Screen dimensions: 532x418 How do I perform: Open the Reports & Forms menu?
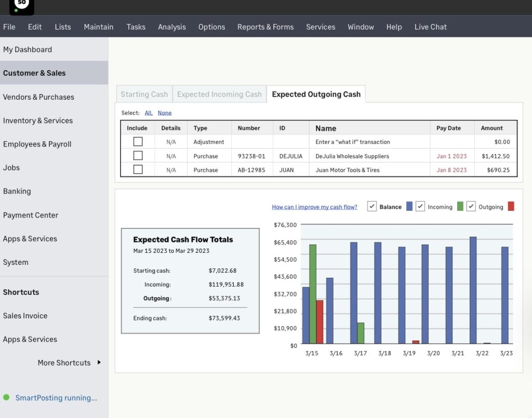pos(265,26)
